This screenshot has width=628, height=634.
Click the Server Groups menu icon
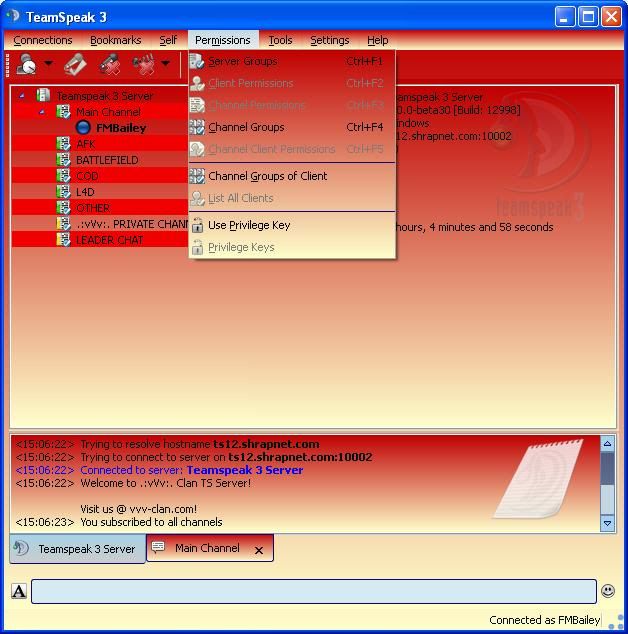(197, 61)
